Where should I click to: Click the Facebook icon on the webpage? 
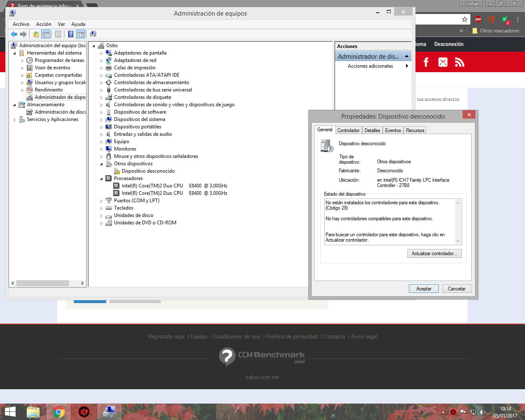(x=426, y=62)
